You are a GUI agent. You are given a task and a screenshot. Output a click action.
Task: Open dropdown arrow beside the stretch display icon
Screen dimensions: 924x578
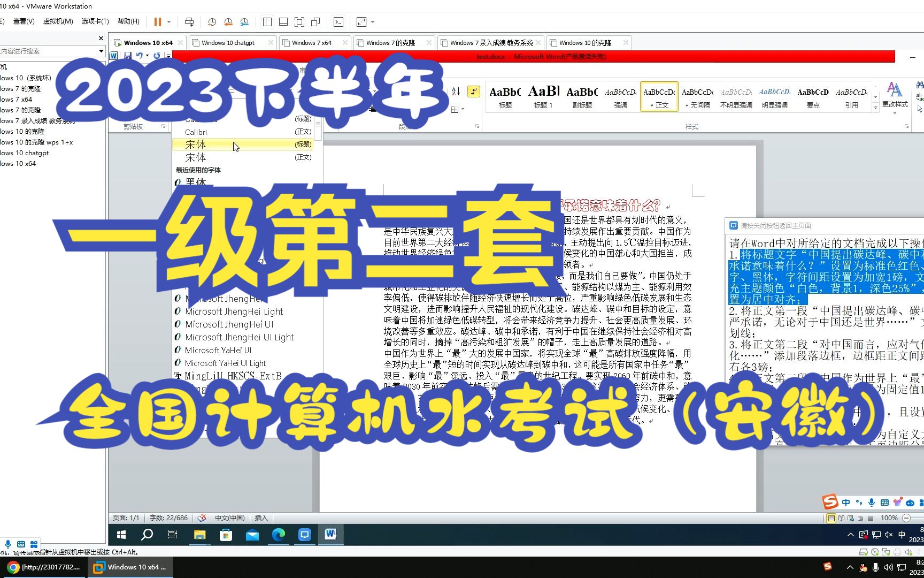click(x=373, y=22)
